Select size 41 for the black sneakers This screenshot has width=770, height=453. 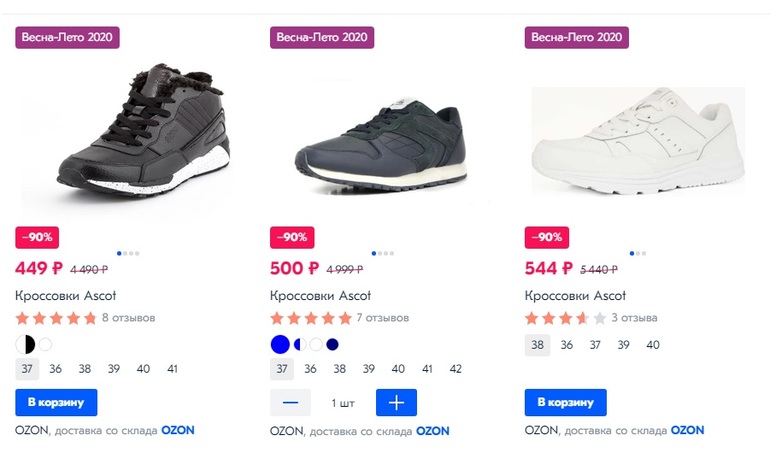(172, 369)
